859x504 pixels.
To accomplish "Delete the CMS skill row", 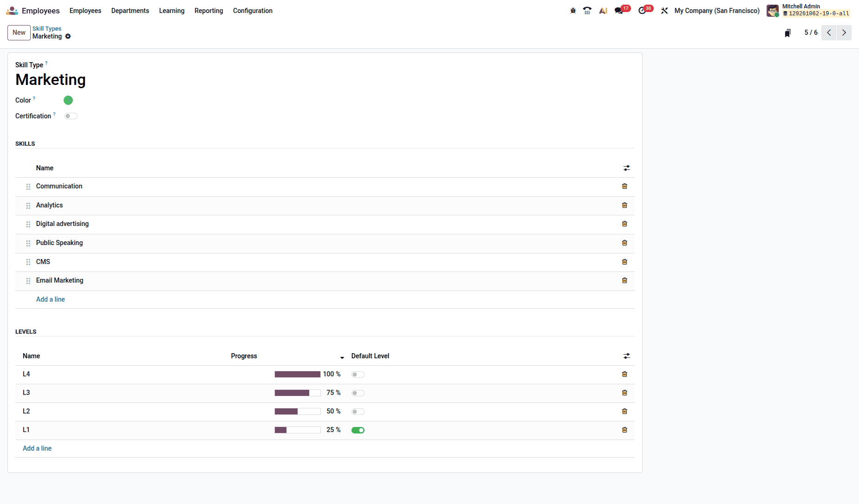I will [625, 262].
